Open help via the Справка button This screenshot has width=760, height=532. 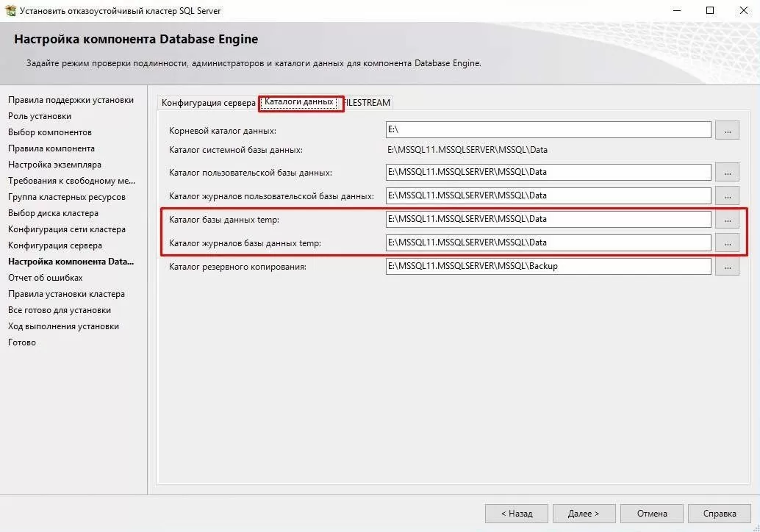point(720,514)
